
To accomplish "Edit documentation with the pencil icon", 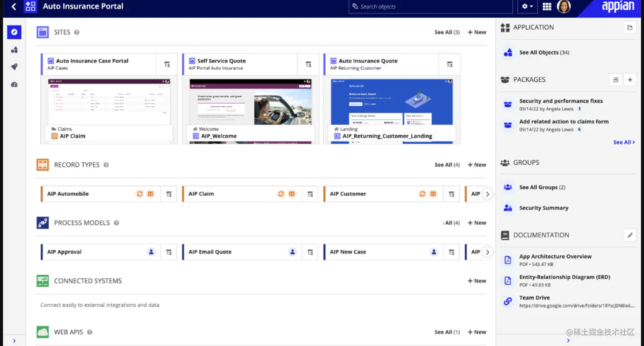I will (x=630, y=235).
